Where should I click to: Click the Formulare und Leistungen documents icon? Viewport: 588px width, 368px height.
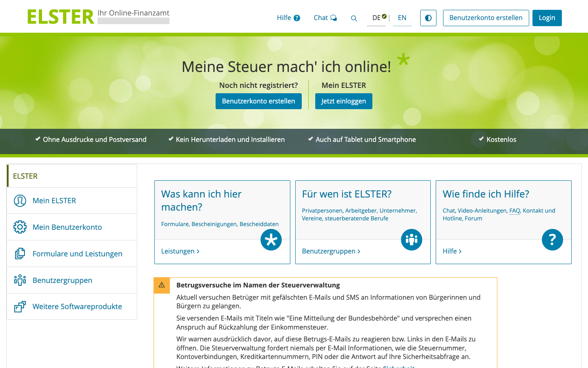[20, 254]
